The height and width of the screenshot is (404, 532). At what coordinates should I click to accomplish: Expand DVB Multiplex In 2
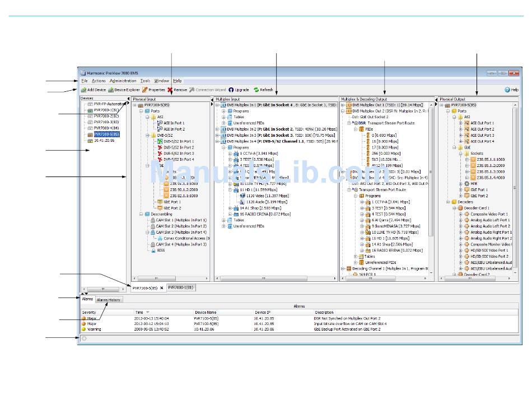pyautogui.click(x=217, y=129)
